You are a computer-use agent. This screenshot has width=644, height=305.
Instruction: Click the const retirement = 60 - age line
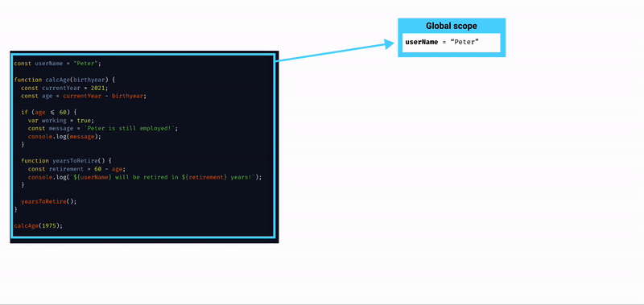[x=76, y=169]
